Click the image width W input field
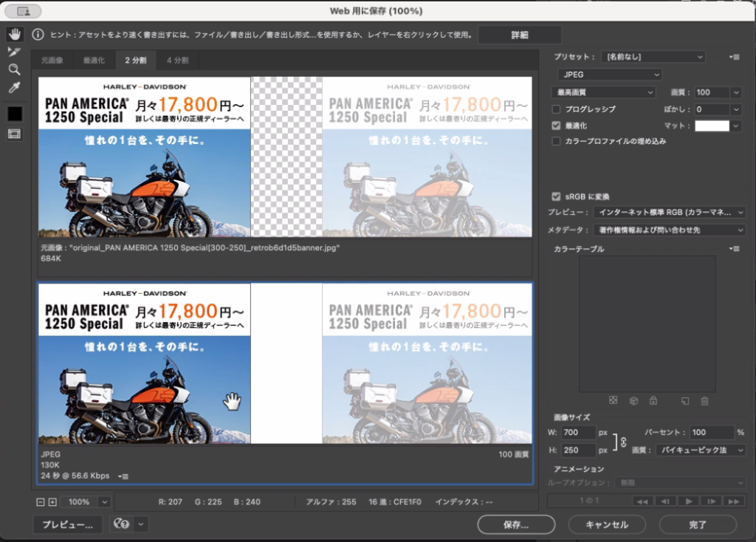The image size is (756, 542). (578, 433)
